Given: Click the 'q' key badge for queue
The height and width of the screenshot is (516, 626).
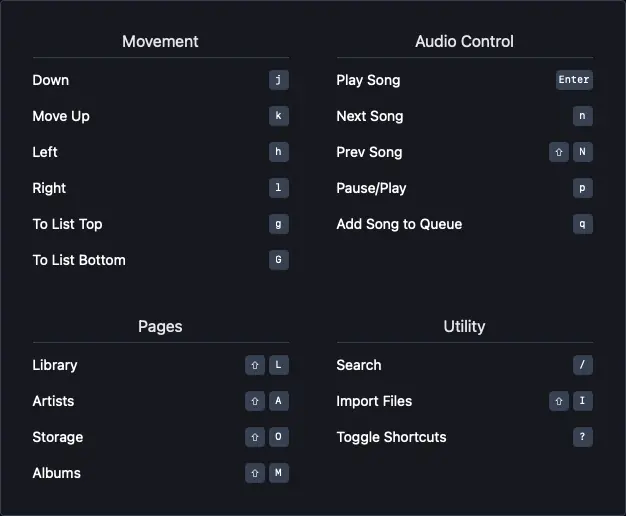Looking at the screenshot, I should (582, 224).
